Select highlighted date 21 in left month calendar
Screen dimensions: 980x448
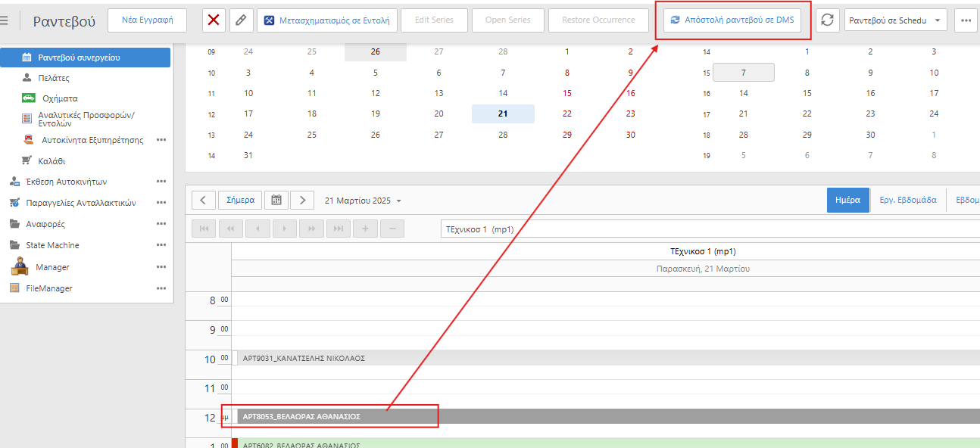pyautogui.click(x=503, y=114)
